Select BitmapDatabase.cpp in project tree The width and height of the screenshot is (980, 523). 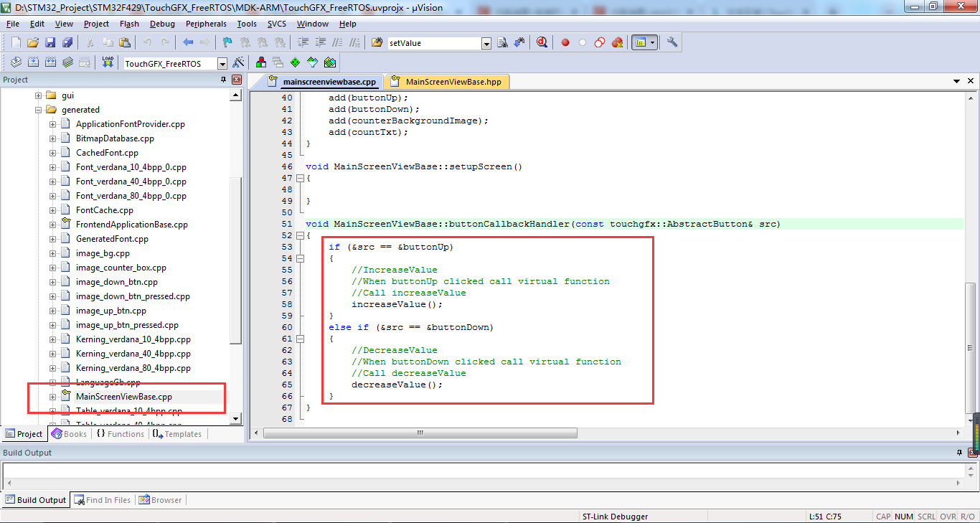point(115,138)
